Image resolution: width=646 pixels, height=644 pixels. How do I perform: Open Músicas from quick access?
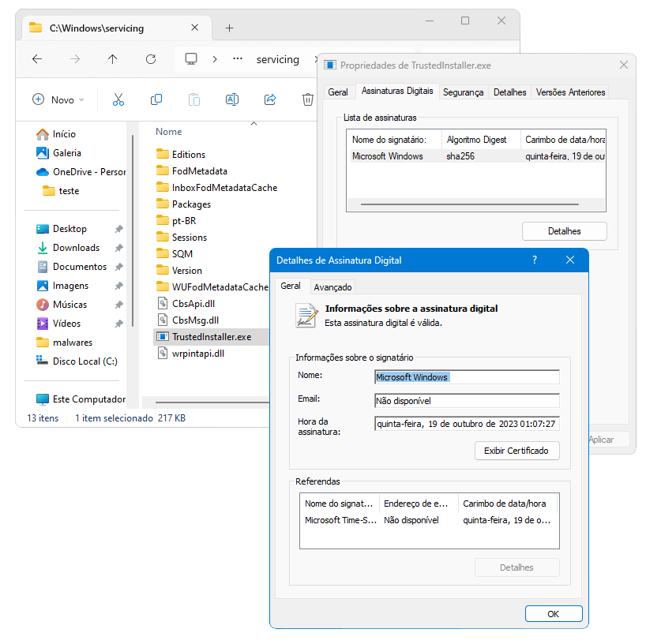point(62,305)
